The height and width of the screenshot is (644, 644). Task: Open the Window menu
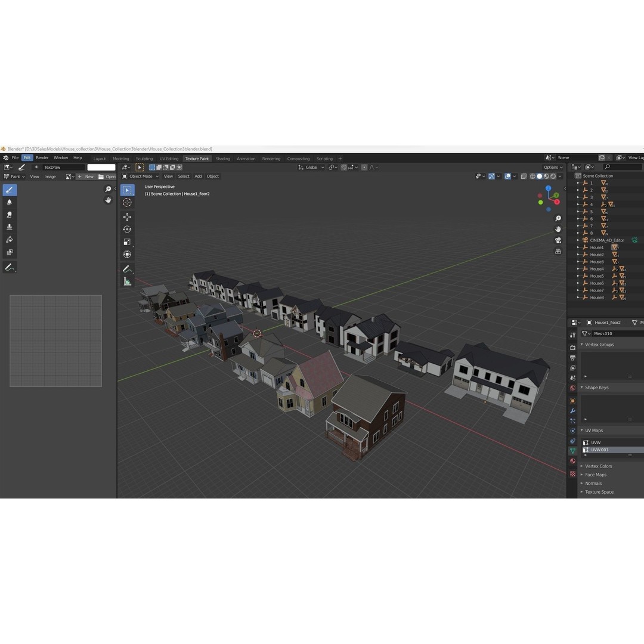61,157
